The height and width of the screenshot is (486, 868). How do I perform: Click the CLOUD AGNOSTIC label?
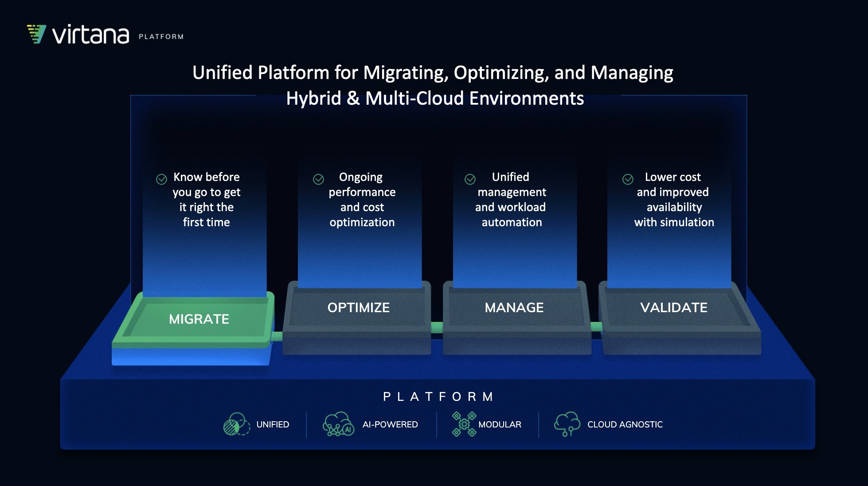[625, 425]
